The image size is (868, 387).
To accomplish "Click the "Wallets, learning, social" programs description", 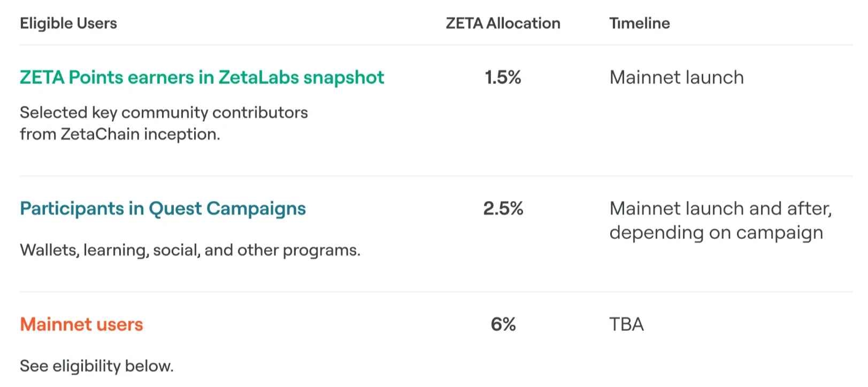I will coord(190,250).
